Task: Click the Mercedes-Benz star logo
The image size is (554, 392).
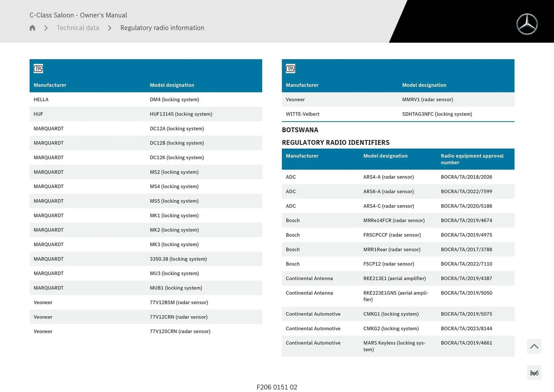Action: (527, 24)
